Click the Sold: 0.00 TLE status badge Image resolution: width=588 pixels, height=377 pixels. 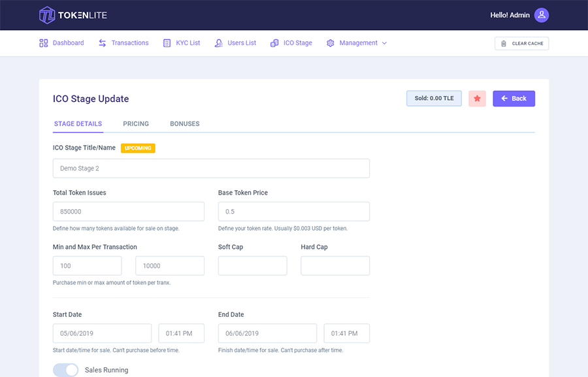pyautogui.click(x=434, y=98)
